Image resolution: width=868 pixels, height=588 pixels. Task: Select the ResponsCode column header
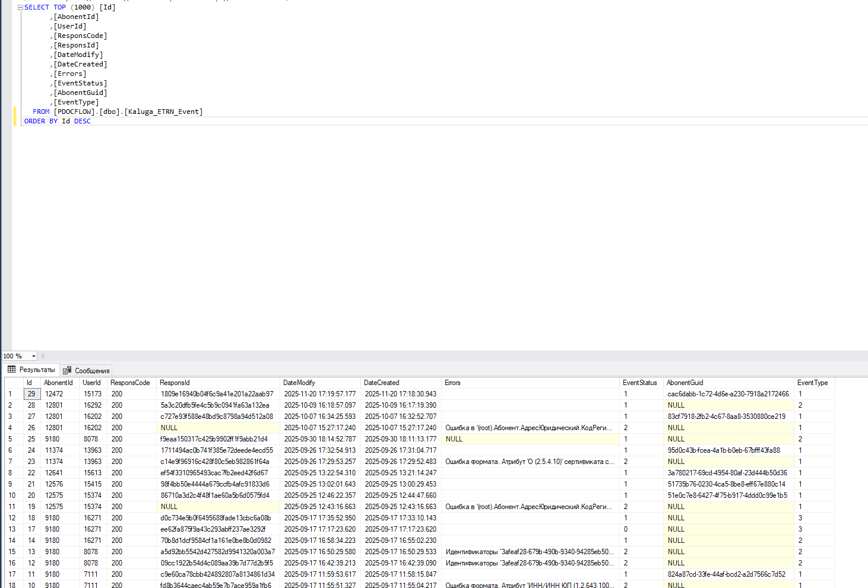[x=132, y=383]
